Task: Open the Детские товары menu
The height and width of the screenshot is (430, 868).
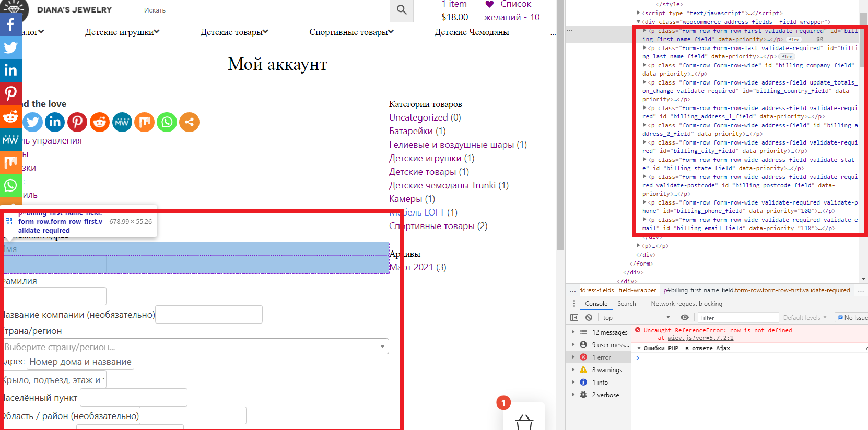Action: tap(234, 32)
